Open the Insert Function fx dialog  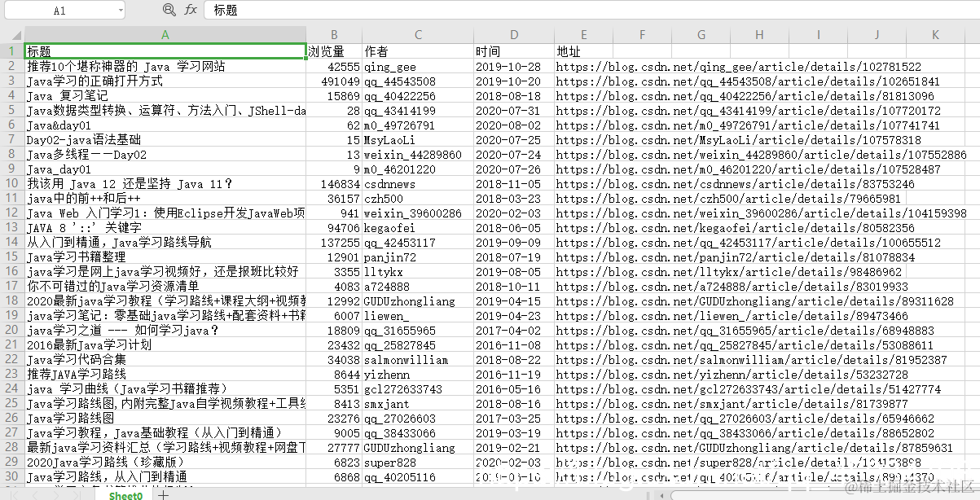click(x=189, y=10)
